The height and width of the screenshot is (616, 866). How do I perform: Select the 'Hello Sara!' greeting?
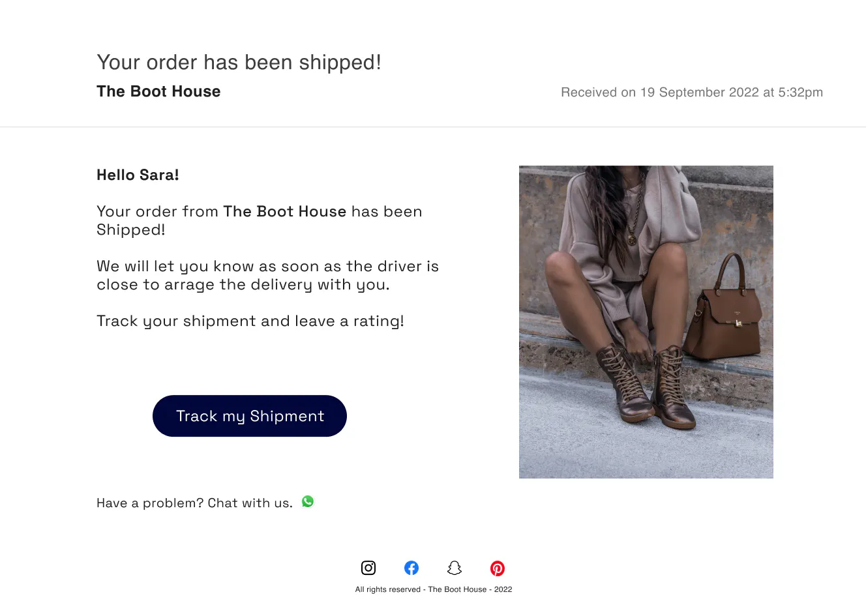click(x=138, y=175)
